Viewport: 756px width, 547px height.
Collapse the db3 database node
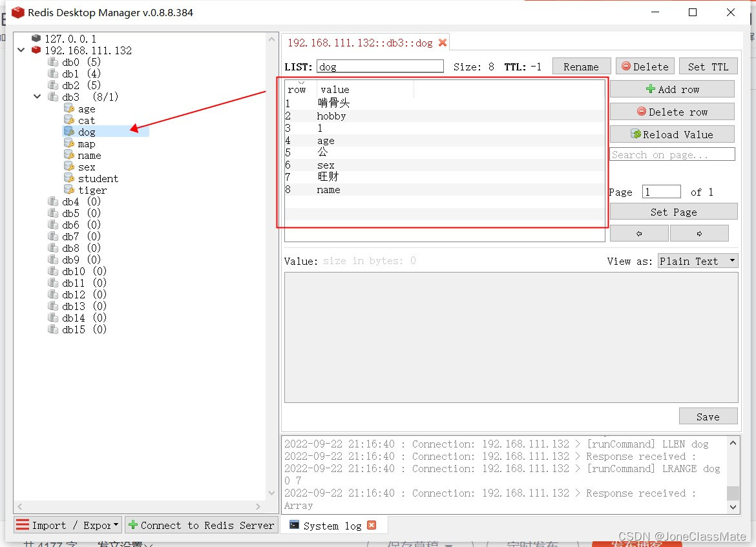point(37,96)
